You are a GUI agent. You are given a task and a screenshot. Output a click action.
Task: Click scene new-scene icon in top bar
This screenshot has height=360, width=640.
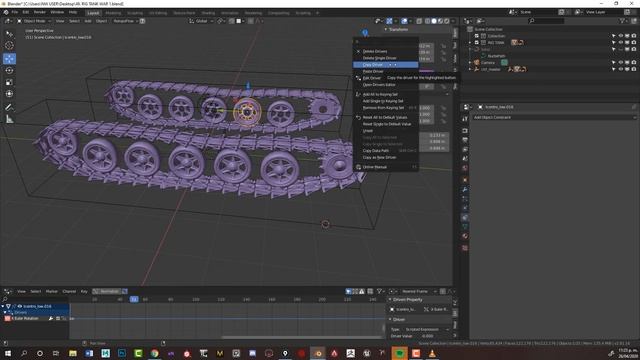(562, 12)
